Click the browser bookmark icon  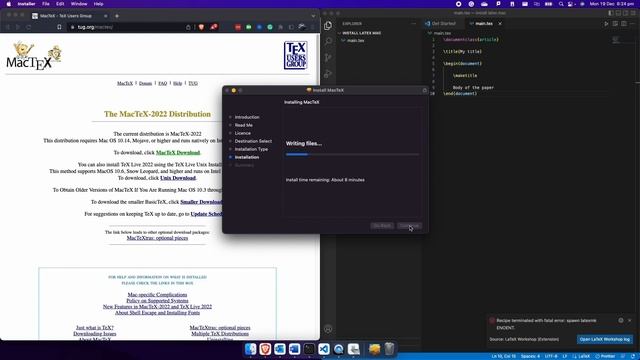click(59, 27)
